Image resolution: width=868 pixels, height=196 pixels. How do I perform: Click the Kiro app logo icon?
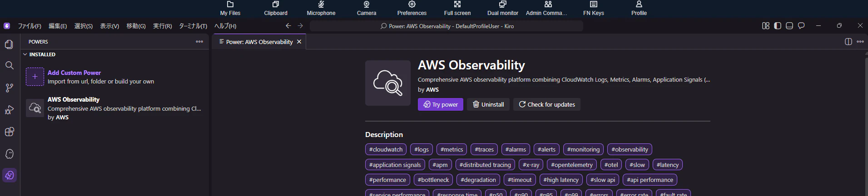pyautogui.click(x=7, y=26)
